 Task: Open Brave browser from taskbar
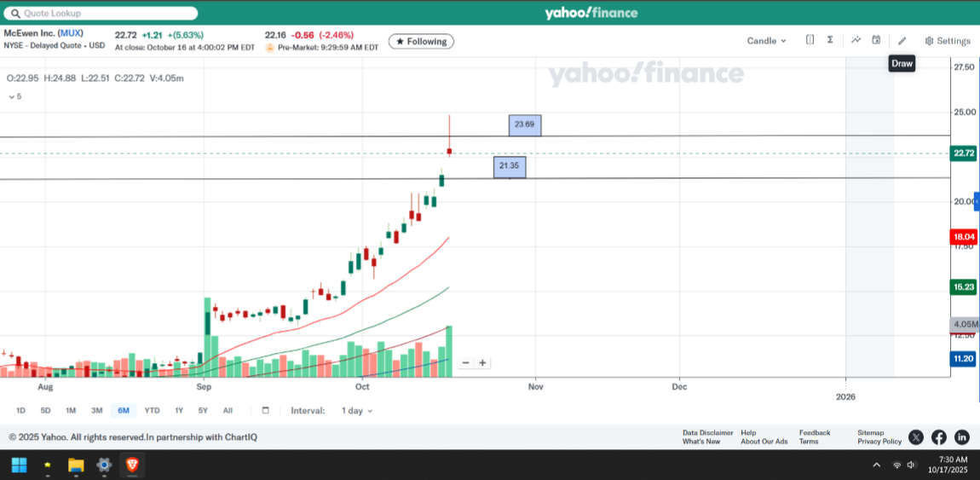[132, 465]
